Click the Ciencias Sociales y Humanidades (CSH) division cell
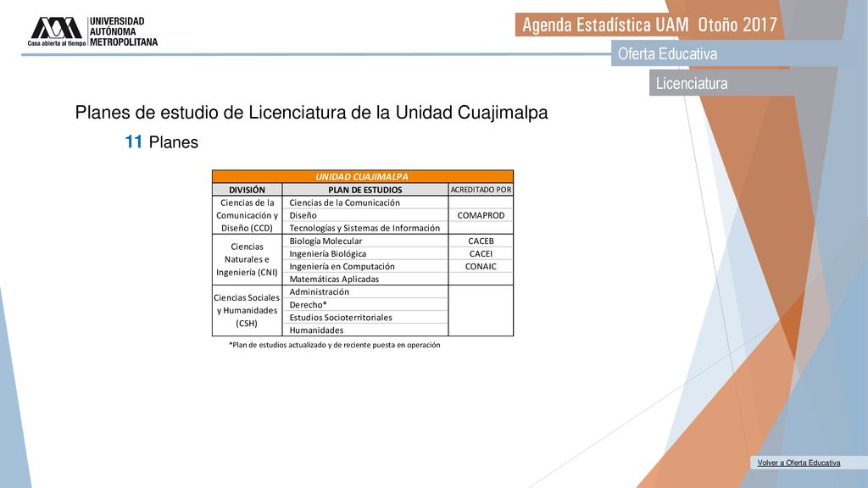 (x=247, y=310)
